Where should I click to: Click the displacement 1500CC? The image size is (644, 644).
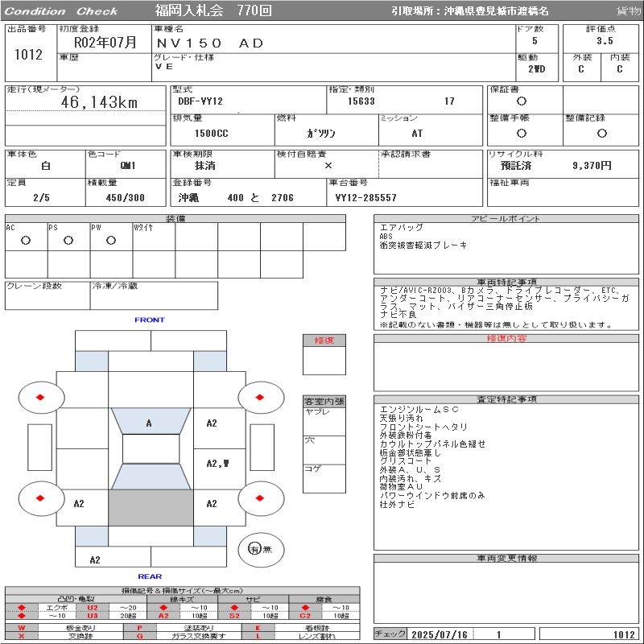pyautogui.click(x=211, y=134)
